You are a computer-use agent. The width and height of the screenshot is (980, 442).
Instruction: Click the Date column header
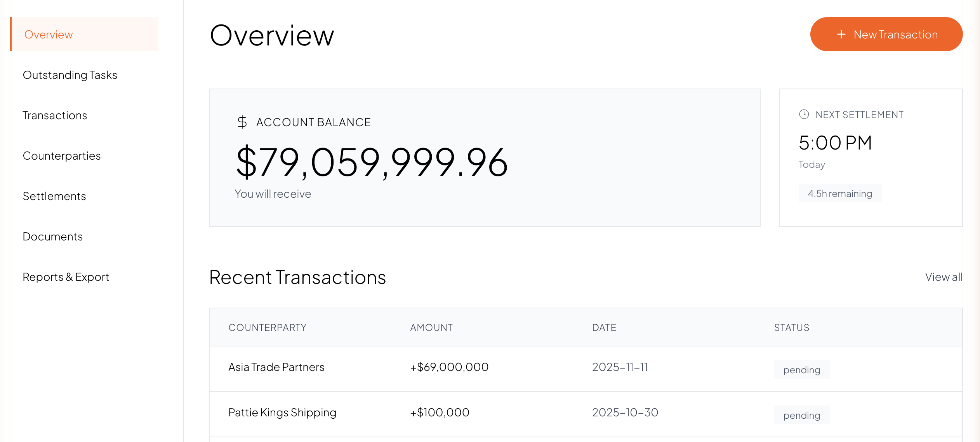tap(604, 327)
